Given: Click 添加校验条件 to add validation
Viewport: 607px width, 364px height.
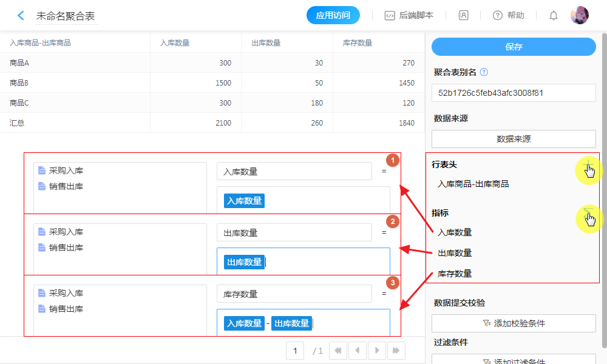Looking at the screenshot, I should (x=514, y=323).
